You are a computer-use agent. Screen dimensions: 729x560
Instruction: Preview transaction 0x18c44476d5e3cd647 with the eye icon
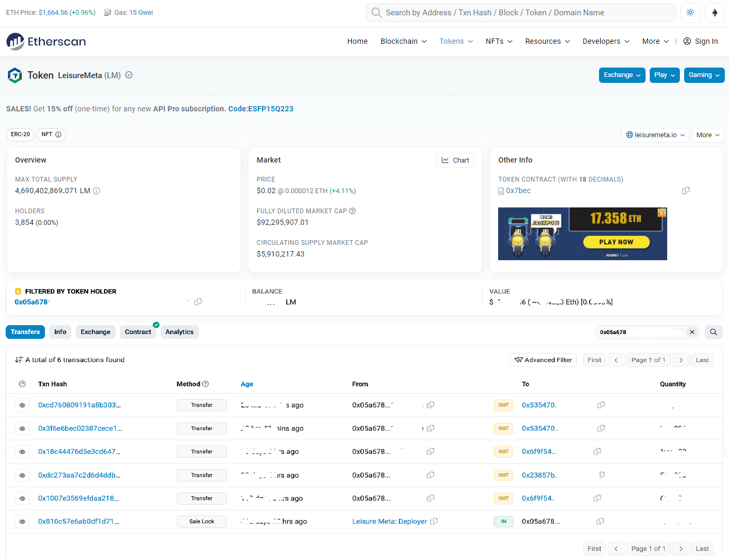click(22, 452)
